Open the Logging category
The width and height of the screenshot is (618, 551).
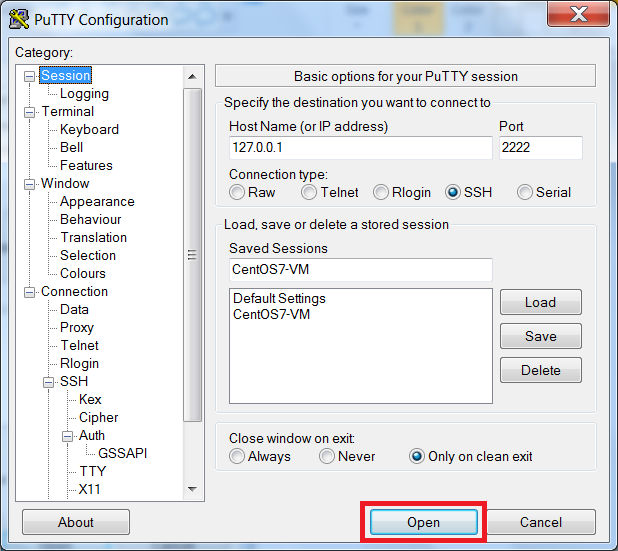(x=84, y=94)
